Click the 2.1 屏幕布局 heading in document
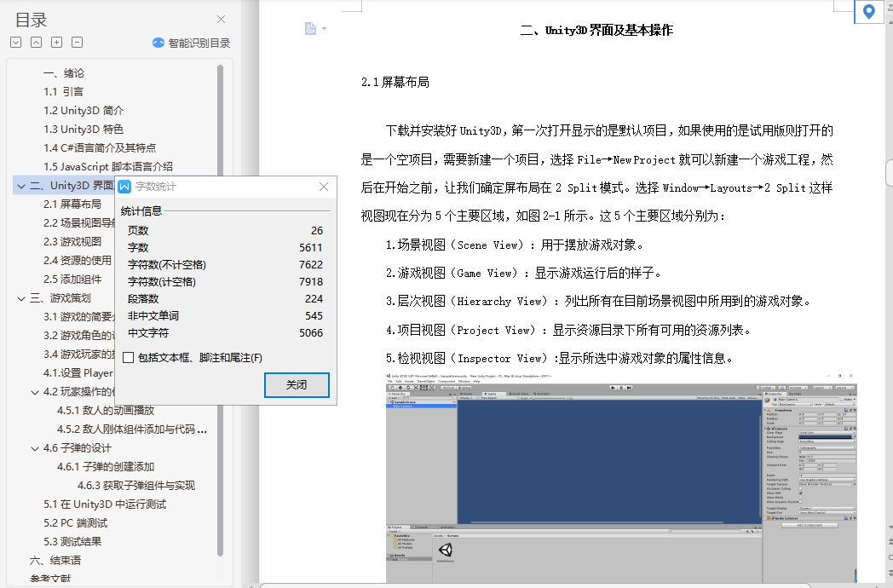This screenshot has height=588, width=893. (x=395, y=83)
